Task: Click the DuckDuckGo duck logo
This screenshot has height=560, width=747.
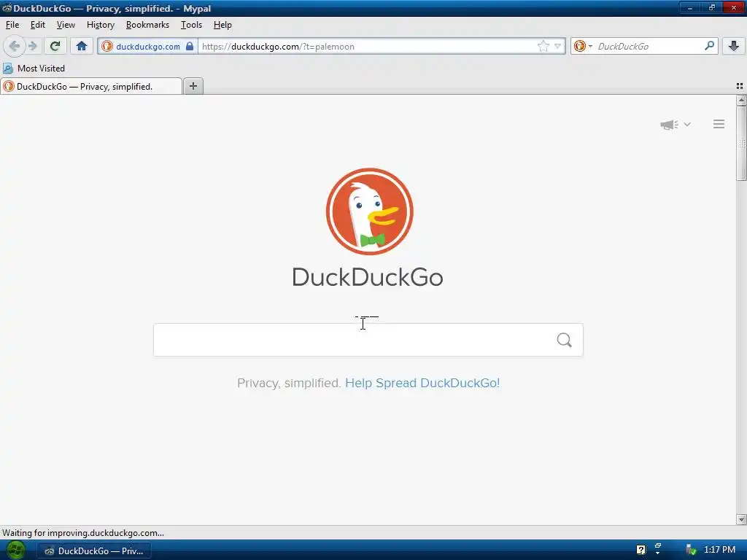Action: 370,211
